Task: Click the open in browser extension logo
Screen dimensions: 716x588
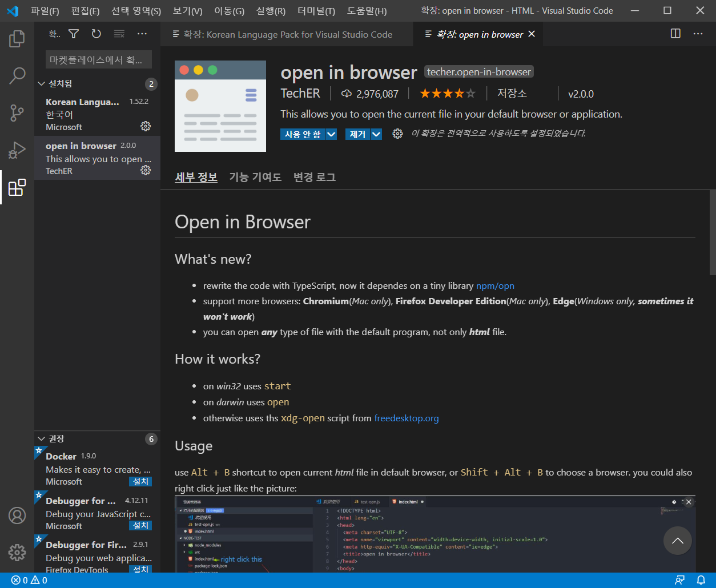Action: pos(220,106)
